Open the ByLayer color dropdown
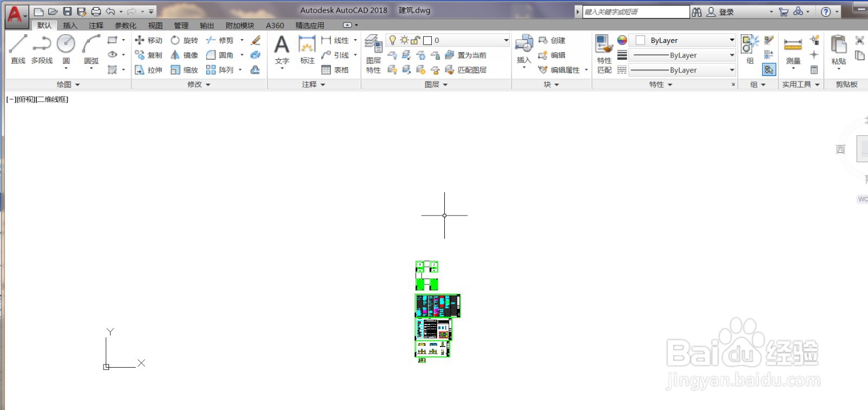Viewport: 868px width, 410px height. click(732, 40)
